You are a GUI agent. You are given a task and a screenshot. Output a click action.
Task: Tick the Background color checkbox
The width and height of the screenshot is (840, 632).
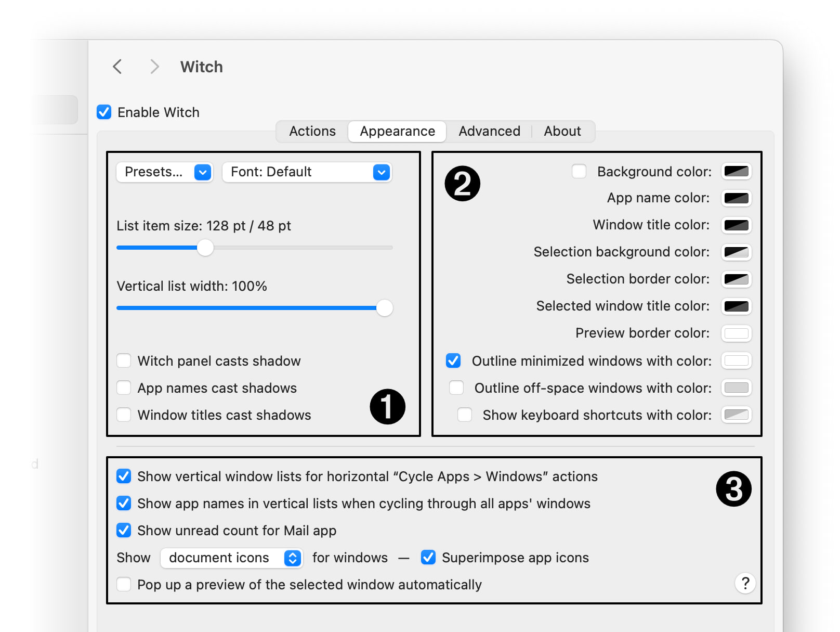coord(579,171)
